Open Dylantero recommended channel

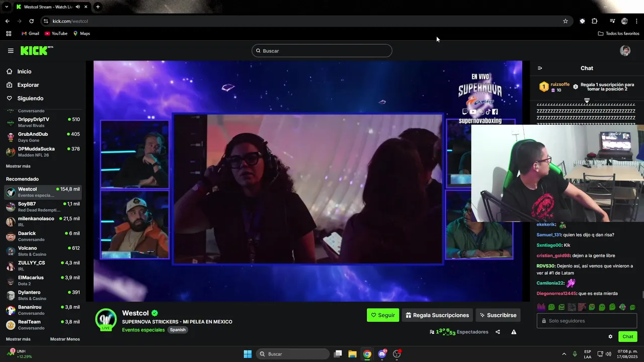43,295
